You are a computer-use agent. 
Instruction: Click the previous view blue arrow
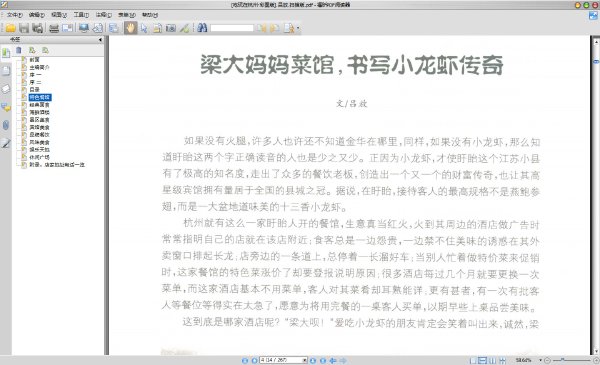[x=333, y=360]
